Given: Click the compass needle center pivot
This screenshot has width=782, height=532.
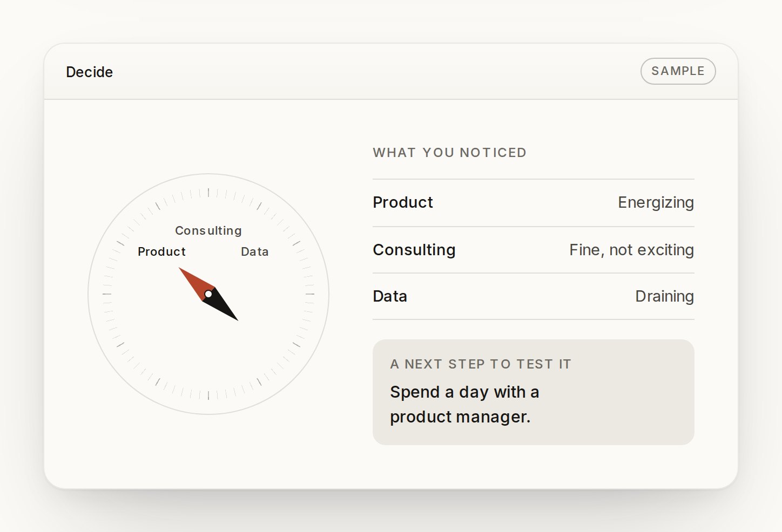Looking at the screenshot, I should pos(208,294).
